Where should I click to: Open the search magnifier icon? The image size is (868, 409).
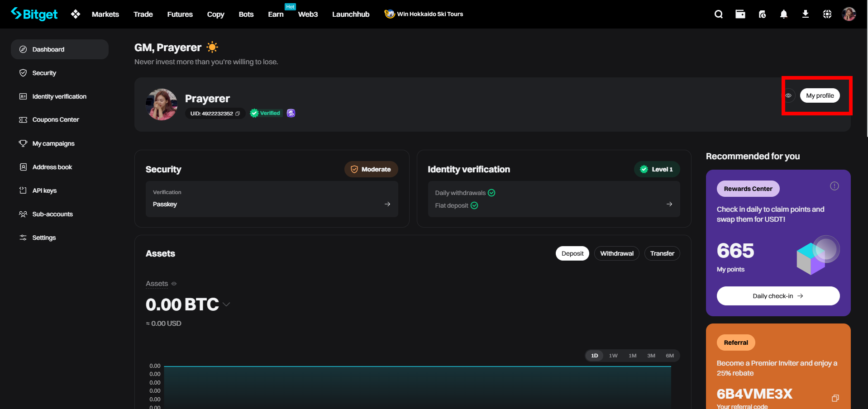click(718, 14)
